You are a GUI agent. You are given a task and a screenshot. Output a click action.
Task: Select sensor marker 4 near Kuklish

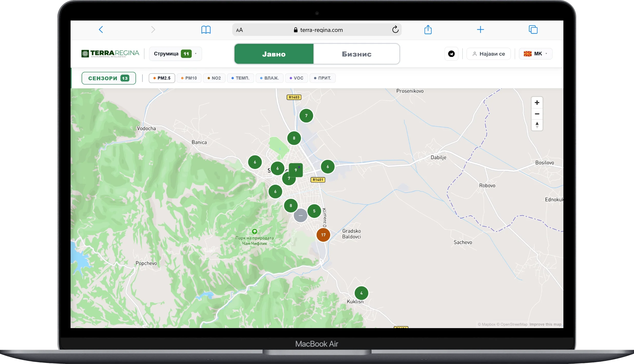tap(361, 293)
